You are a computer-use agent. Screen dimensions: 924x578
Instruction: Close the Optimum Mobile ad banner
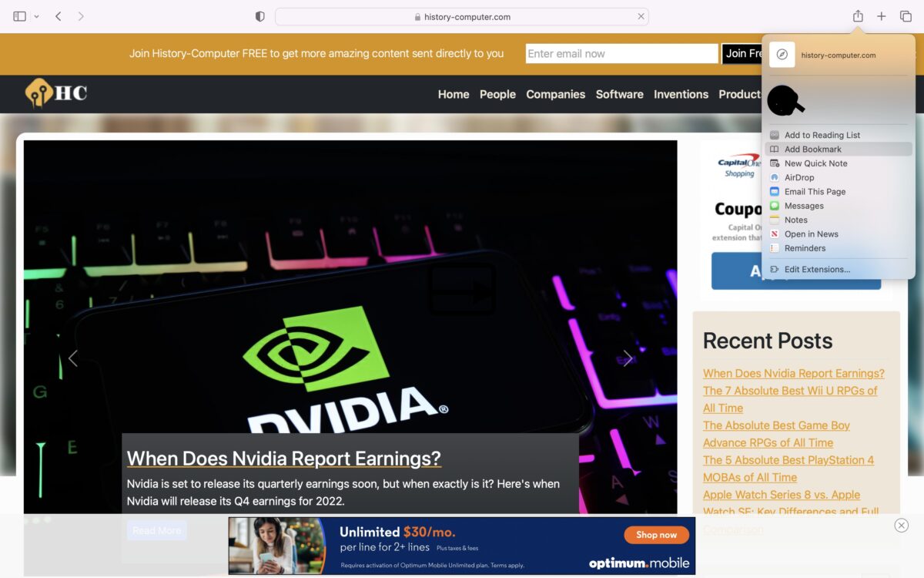[901, 526]
